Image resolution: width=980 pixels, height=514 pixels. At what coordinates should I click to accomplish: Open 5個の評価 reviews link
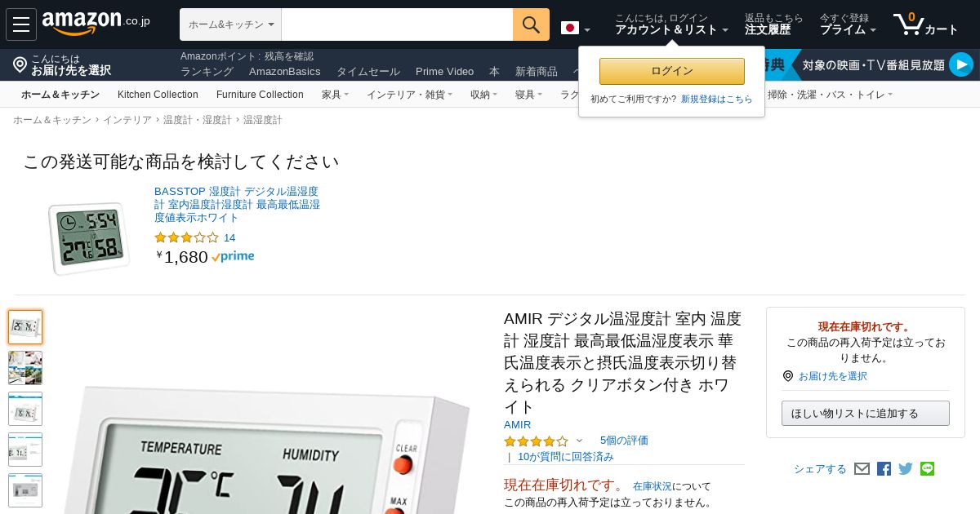pyautogui.click(x=624, y=440)
